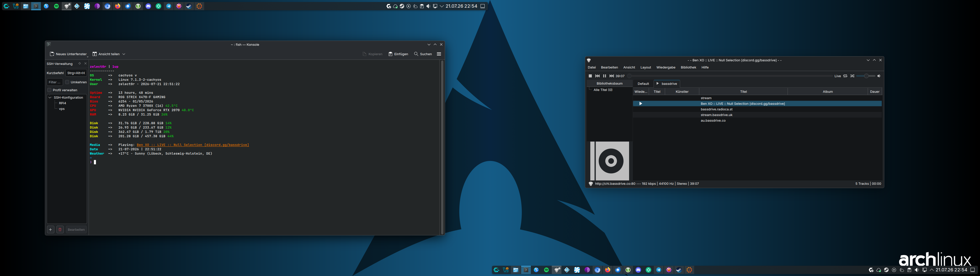The height and width of the screenshot is (276, 980).
Task: Show hidden tray icons in top panel
Action: 442,6
